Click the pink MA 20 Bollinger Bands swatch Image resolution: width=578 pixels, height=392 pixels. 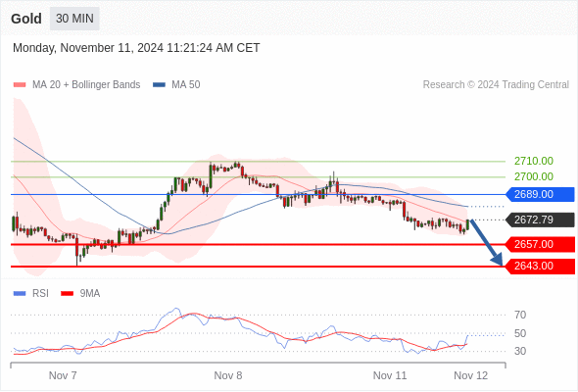pos(20,85)
